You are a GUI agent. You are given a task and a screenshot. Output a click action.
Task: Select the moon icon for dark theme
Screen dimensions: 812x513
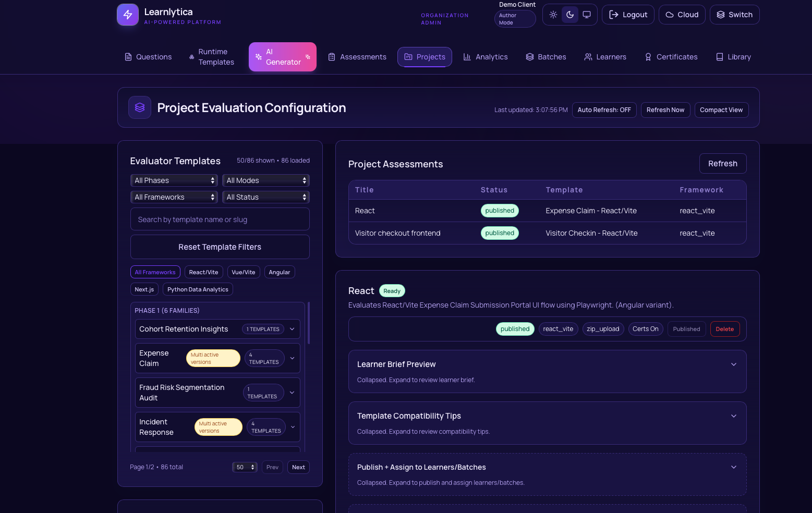click(569, 14)
